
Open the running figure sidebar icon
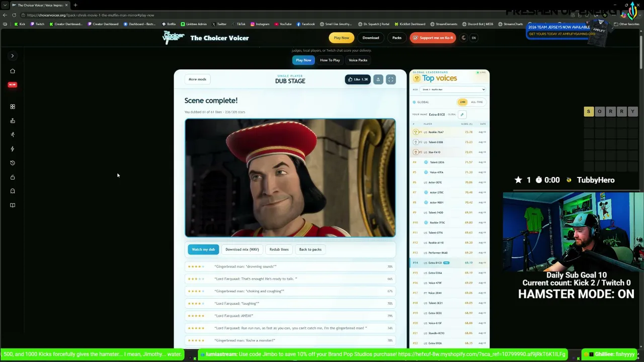(13, 135)
